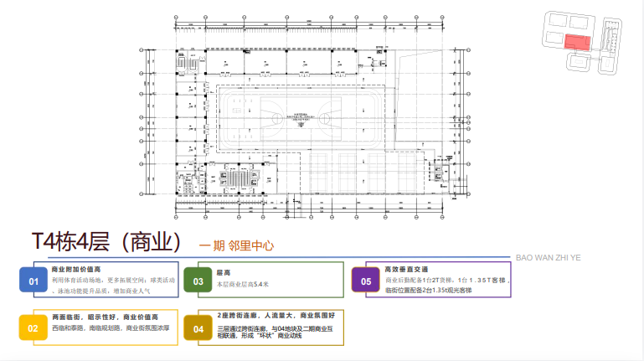Click the red highlighted block in key map
Screen dimensions: 644x361
(578, 43)
